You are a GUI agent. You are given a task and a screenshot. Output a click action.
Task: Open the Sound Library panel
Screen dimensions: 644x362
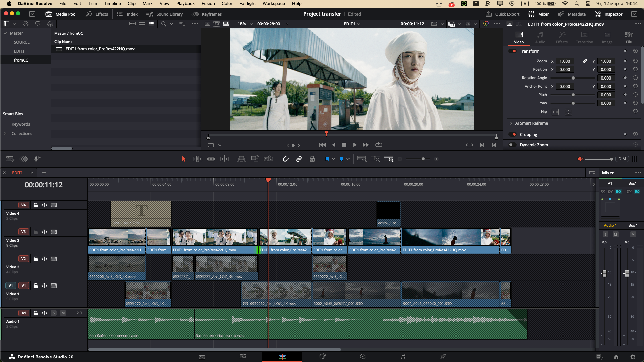[165, 14]
